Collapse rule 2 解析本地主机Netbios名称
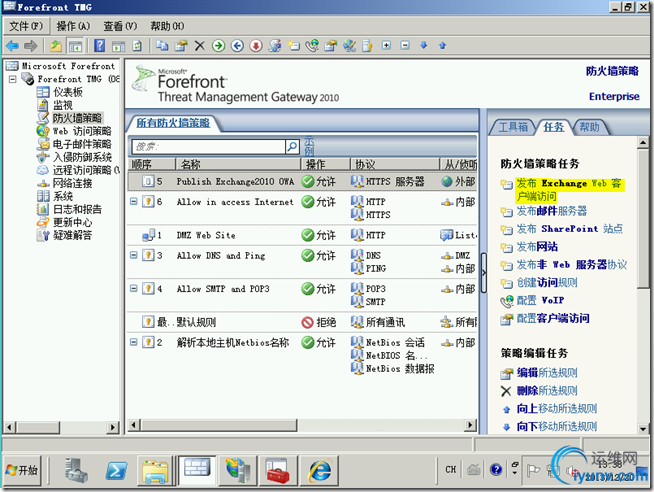The height and width of the screenshot is (492, 654). (x=133, y=342)
